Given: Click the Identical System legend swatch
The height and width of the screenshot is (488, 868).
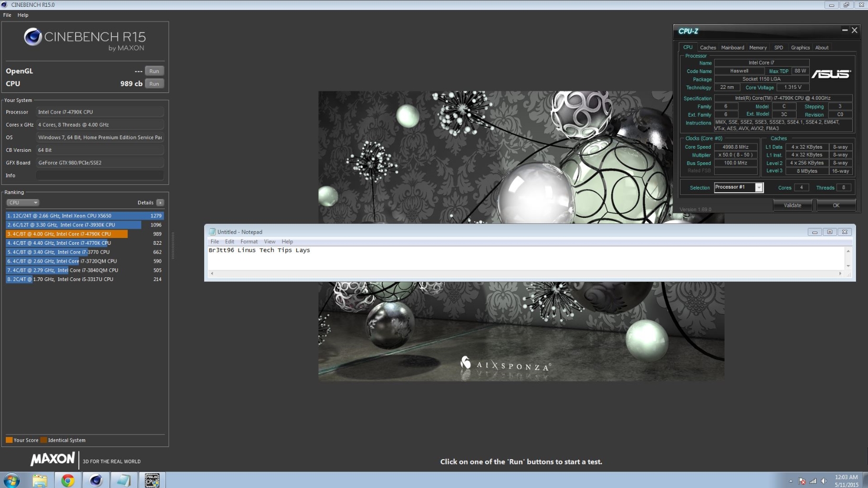Looking at the screenshot, I should pos(44,440).
